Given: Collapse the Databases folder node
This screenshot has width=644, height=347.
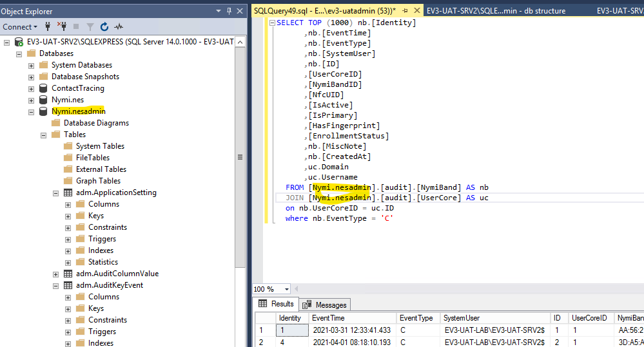Looking at the screenshot, I should click(x=19, y=53).
